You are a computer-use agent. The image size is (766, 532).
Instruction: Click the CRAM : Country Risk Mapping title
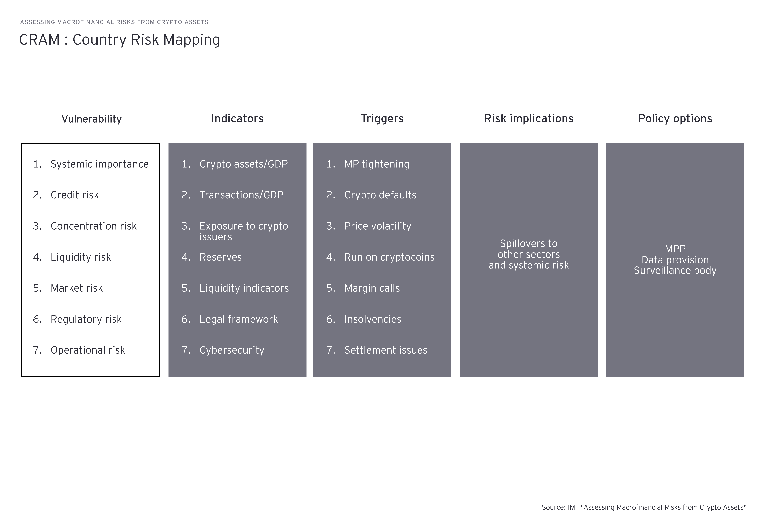(x=119, y=40)
